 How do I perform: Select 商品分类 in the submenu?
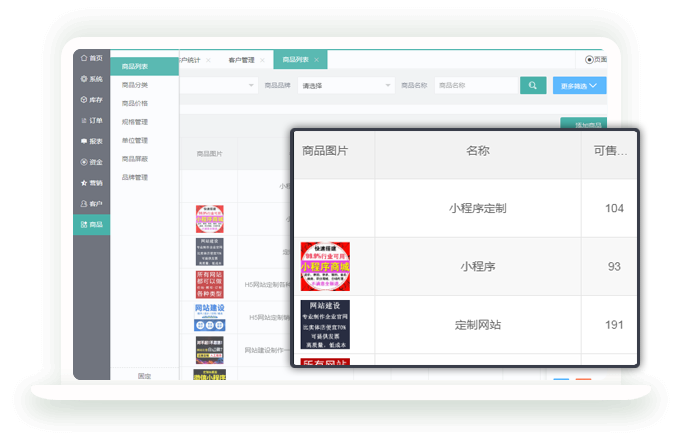[x=135, y=85]
